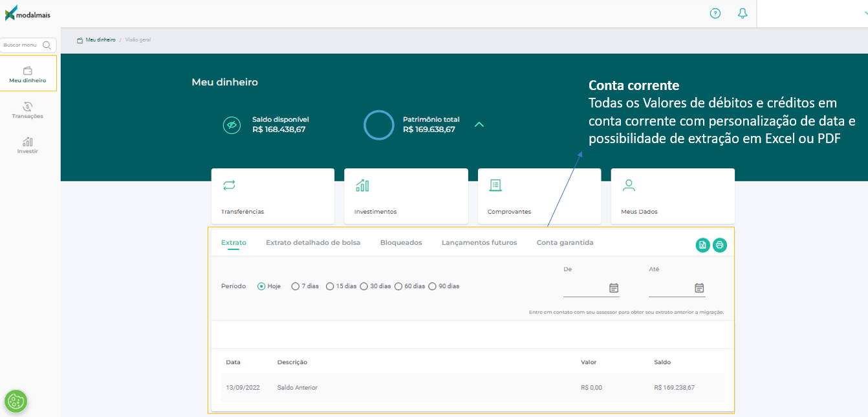Open the Até date calendar picker

(699, 288)
